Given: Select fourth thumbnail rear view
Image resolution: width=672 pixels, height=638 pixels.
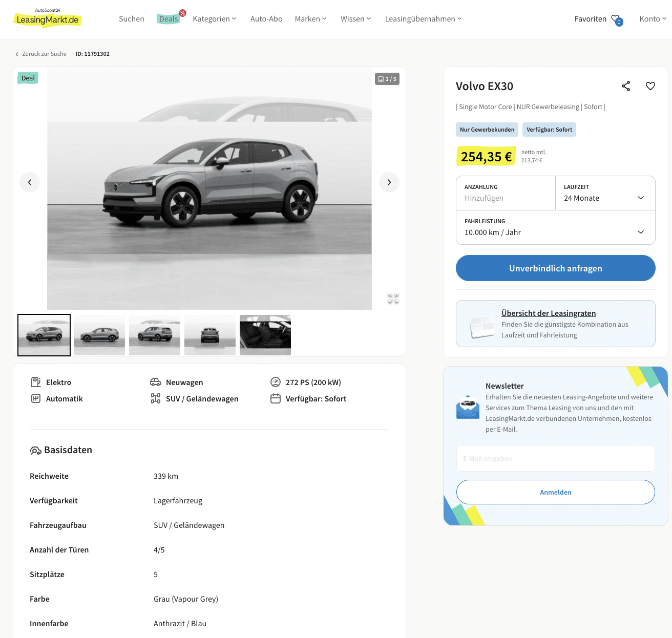Looking at the screenshot, I should (x=210, y=335).
